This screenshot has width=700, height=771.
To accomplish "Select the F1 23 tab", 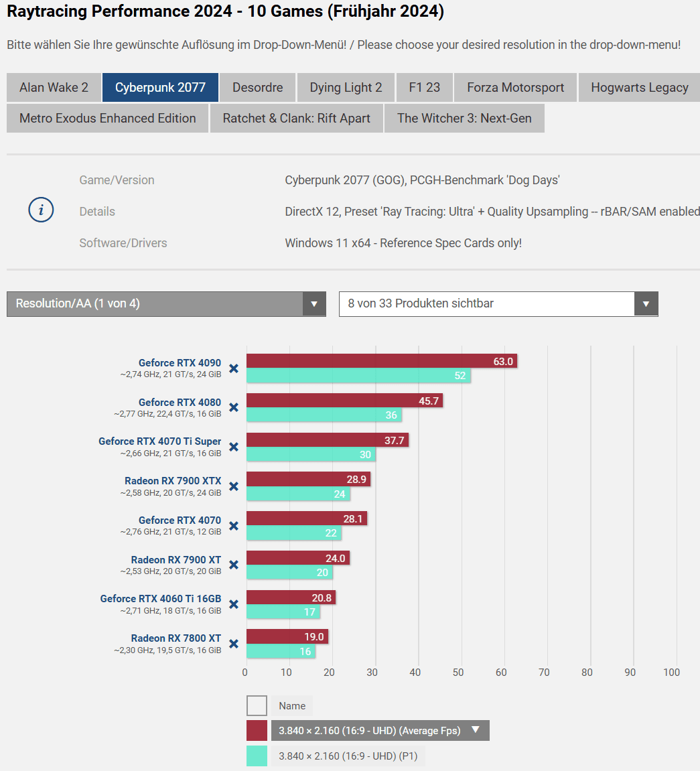I will coord(424,88).
